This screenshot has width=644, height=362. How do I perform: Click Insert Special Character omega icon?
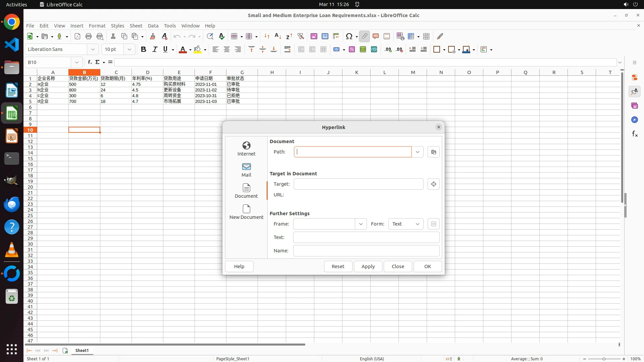click(x=349, y=36)
